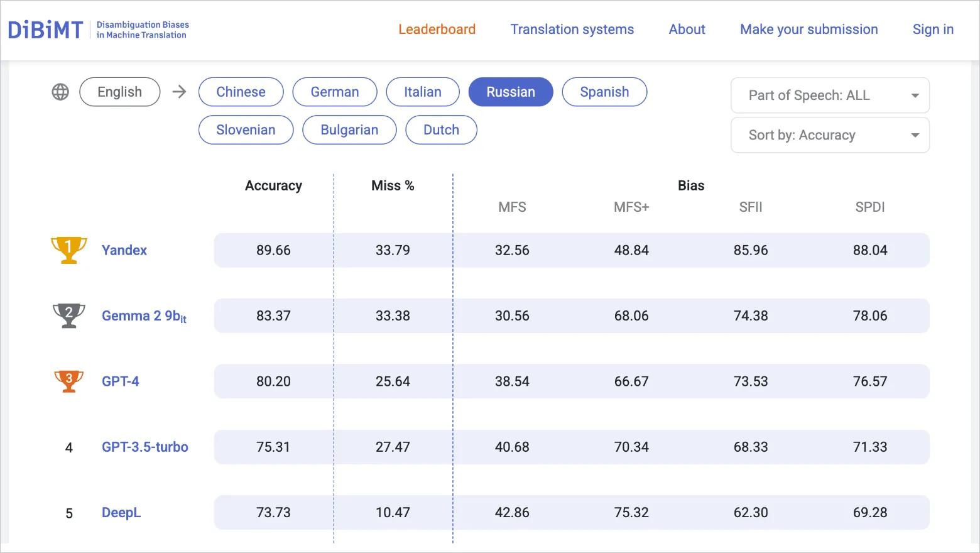Screen dimensions: 980x553
Task: Click GPT-3.5-turbo MFS value 40.68
Action: [512, 447]
